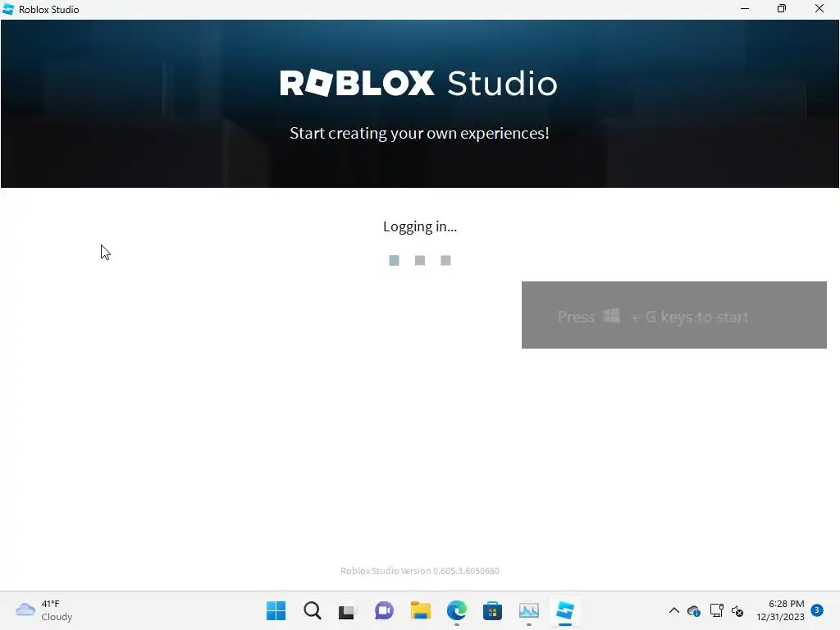The image size is (840, 630).
Task: Click the 'Logging in...' status text
Action: pos(420,226)
